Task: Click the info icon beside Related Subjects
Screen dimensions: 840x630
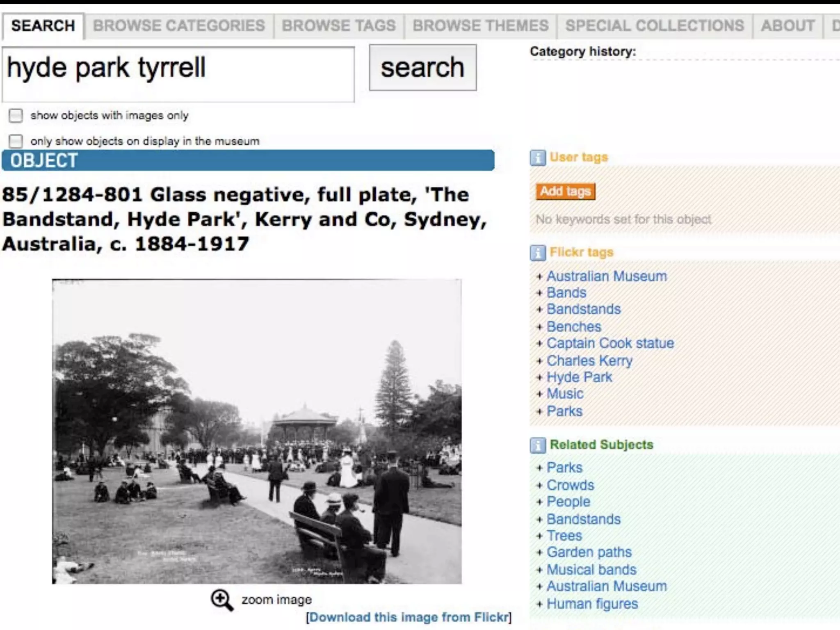Action: [538, 445]
